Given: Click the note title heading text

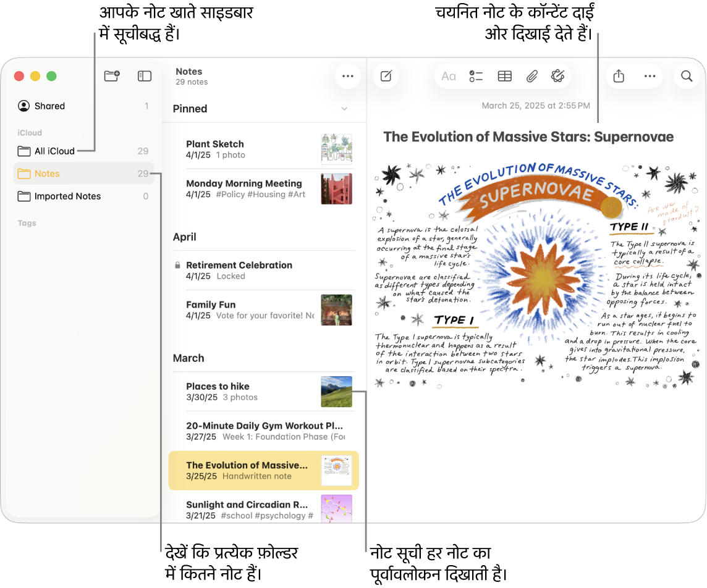Looking at the screenshot, I should point(528,137).
